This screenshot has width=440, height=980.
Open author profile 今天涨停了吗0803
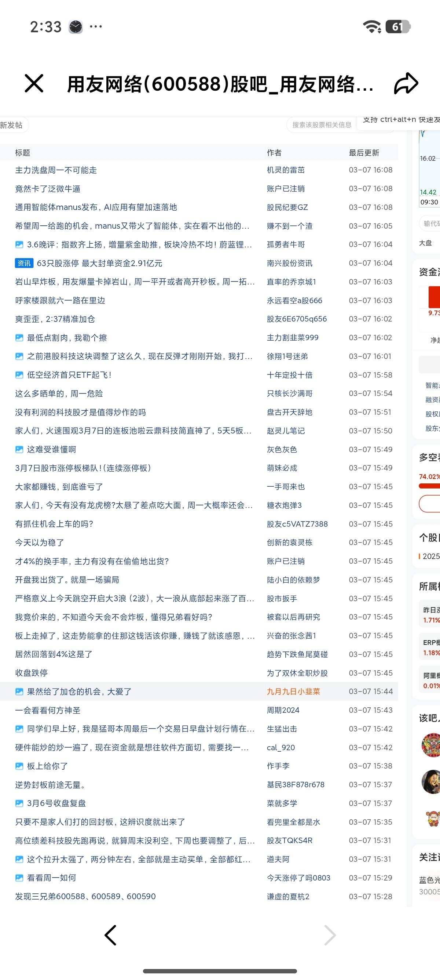coord(298,878)
